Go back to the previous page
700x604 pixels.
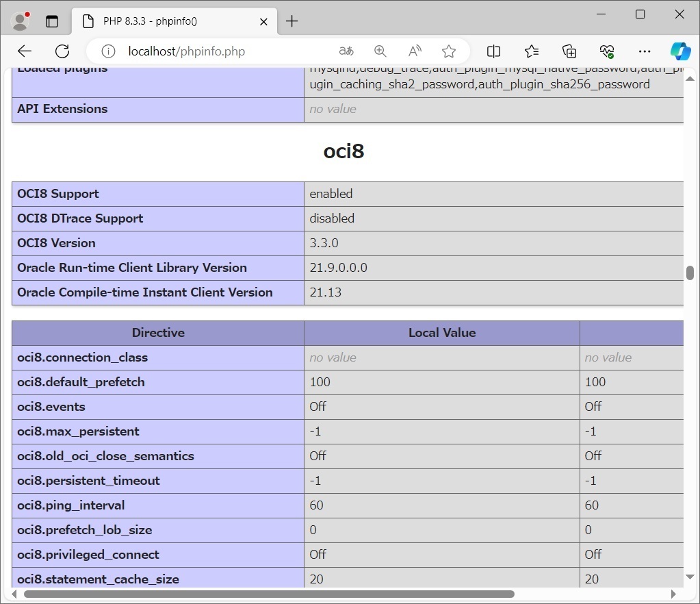point(25,51)
